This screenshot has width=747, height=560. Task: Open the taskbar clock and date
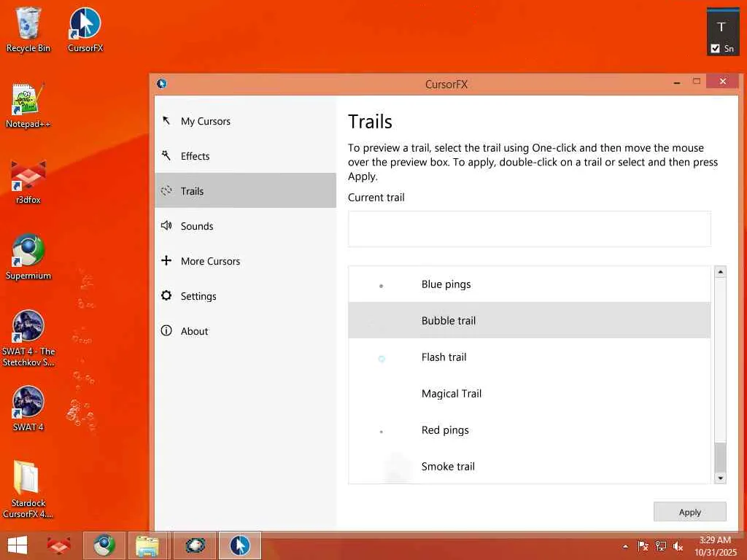[x=715, y=546]
